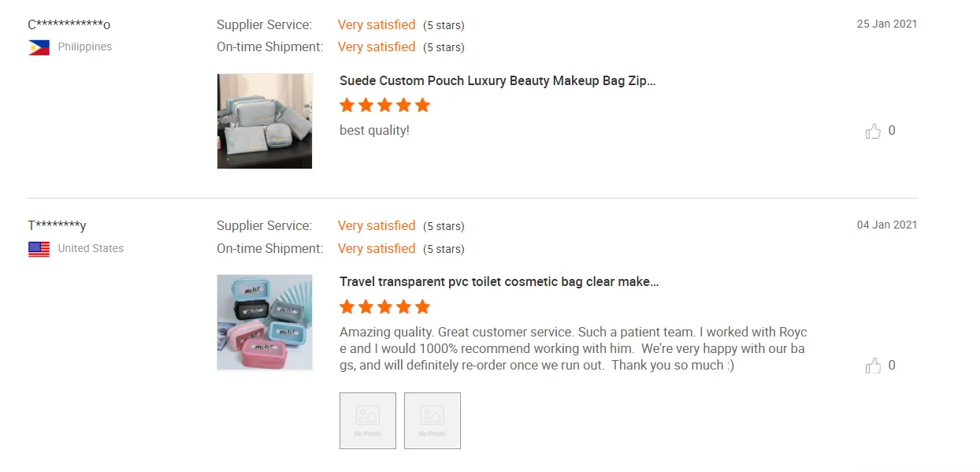Click the 'Amazing quality' review paragraph
This screenshot has width=980, height=472.
[573, 348]
